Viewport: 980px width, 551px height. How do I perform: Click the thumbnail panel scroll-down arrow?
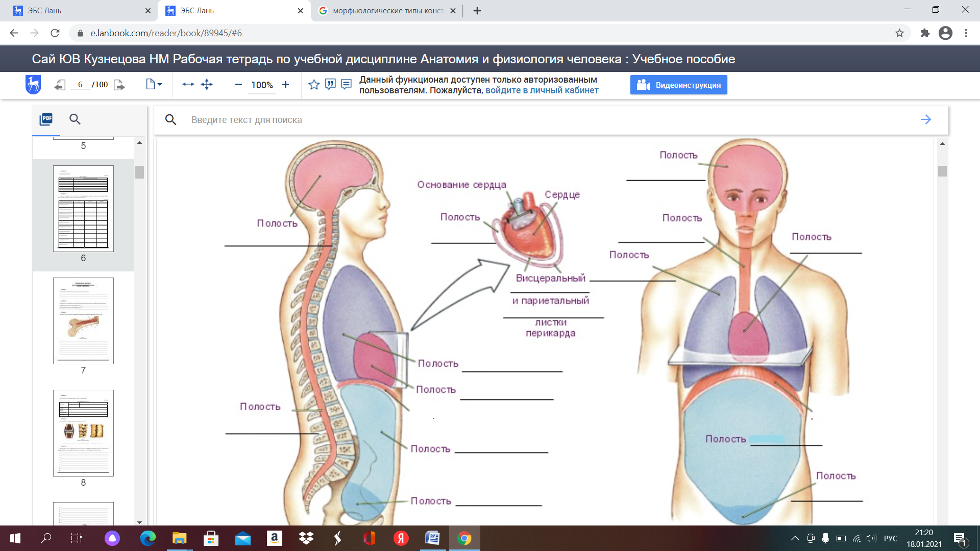point(140,522)
